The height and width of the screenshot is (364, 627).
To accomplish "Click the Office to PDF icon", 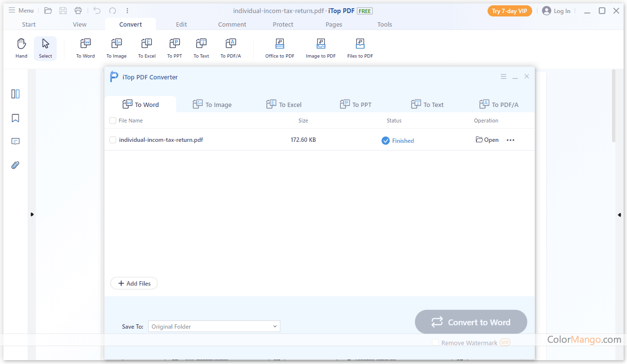I will 279,48.
